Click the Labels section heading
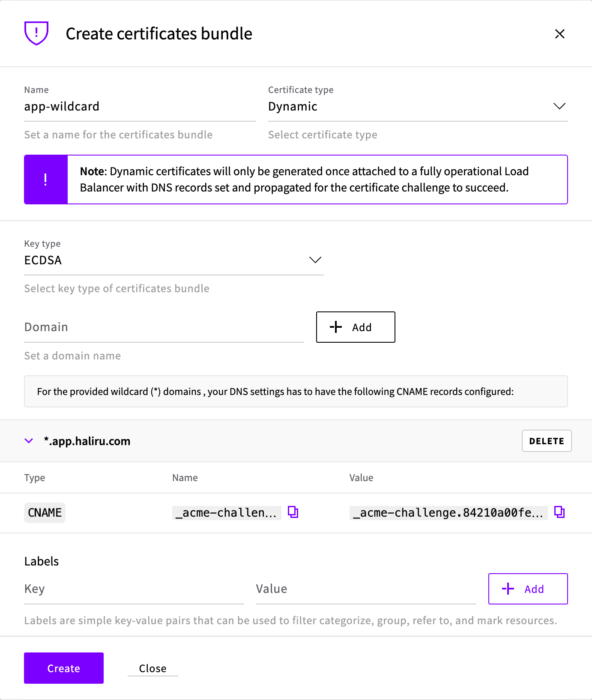Image resolution: width=592 pixels, height=700 pixels. click(x=42, y=561)
